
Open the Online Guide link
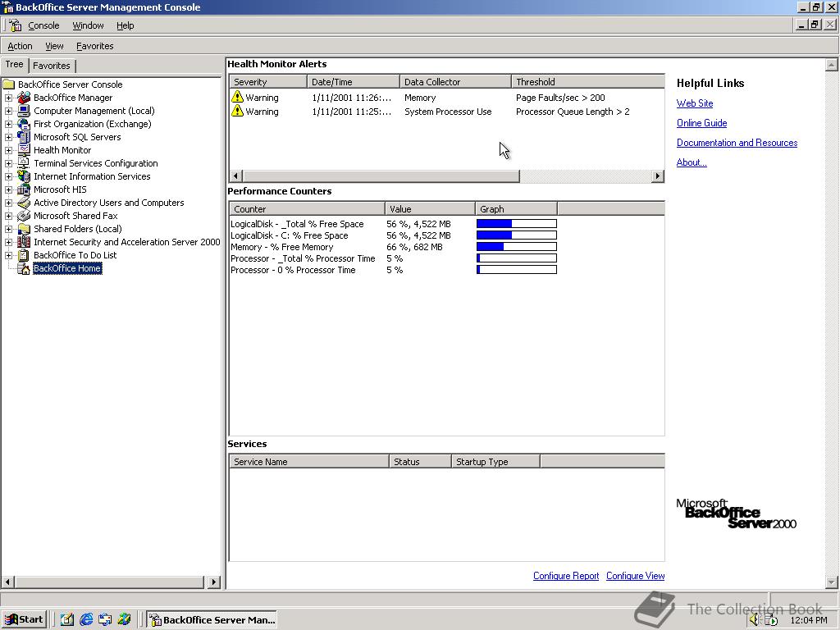coord(701,123)
